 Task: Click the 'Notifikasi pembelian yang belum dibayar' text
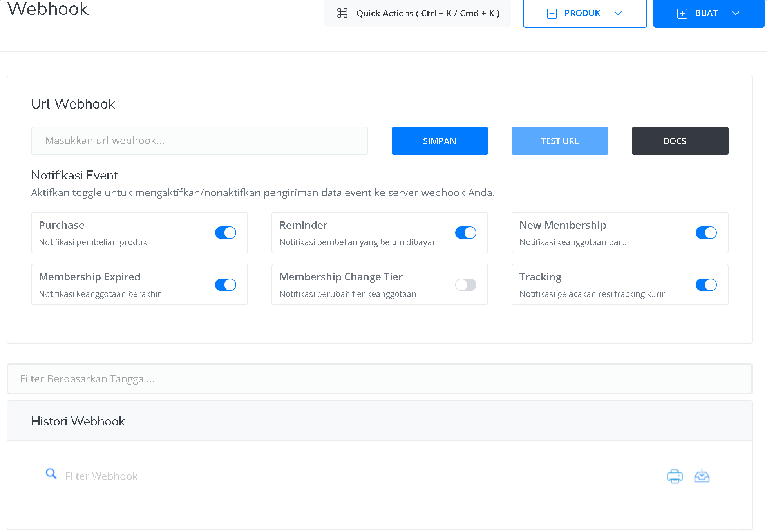(357, 242)
